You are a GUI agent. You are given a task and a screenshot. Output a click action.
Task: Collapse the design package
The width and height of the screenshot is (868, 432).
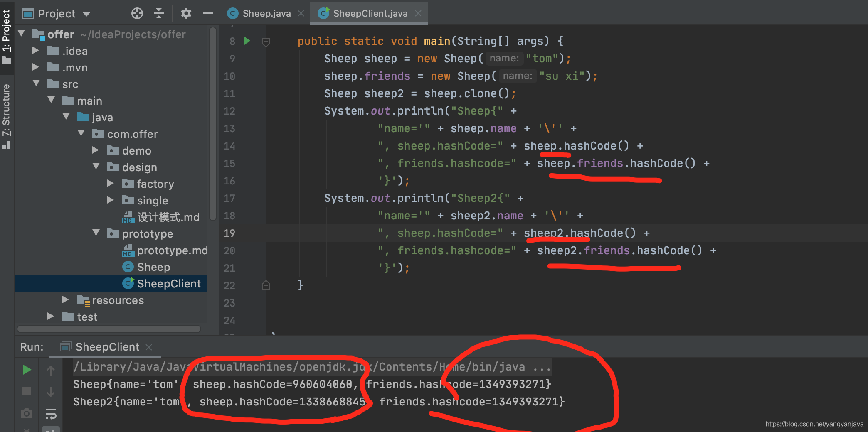(96, 166)
